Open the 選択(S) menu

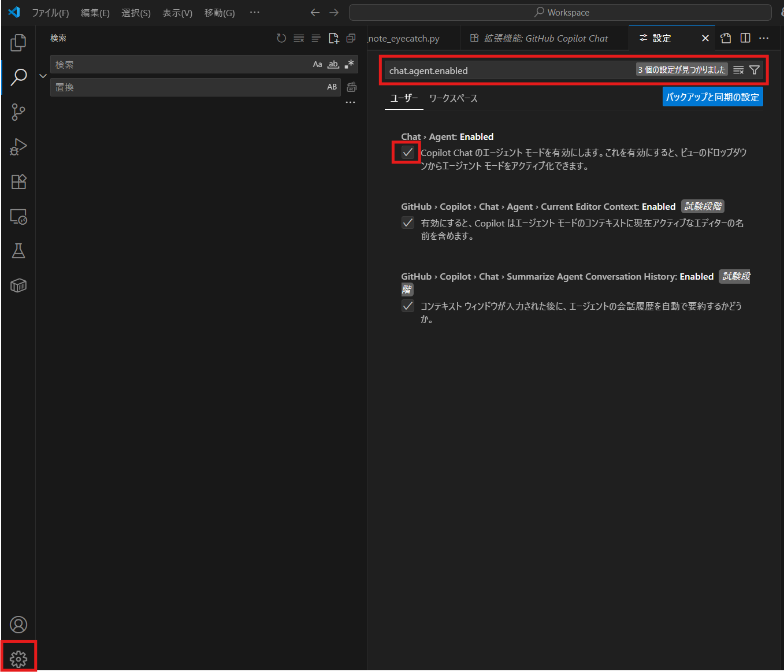pyautogui.click(x=136, y=13)
